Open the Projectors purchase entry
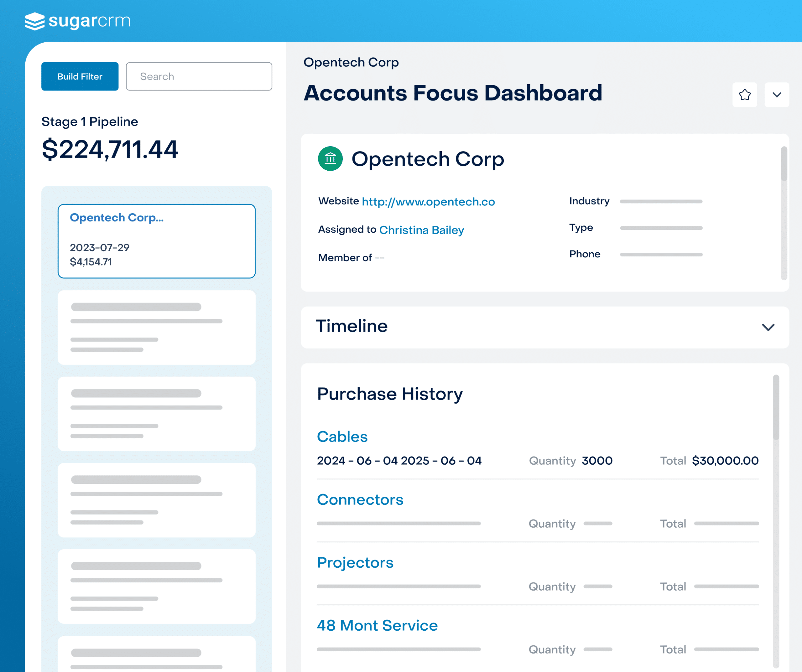This screenshot has width=802, height=672. tap(355, 562)
